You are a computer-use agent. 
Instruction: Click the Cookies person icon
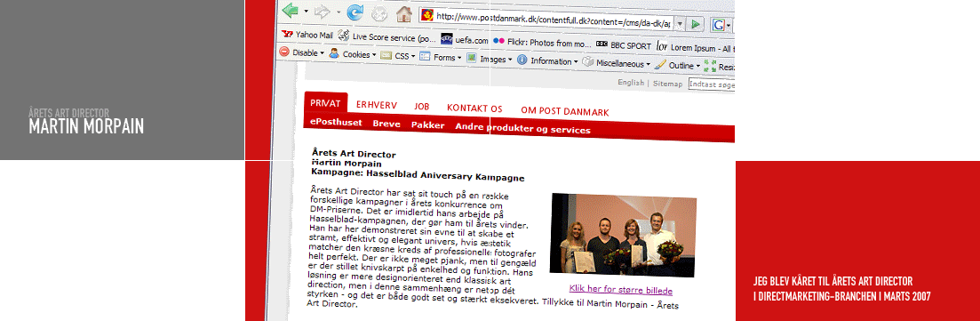click(x=334, y=54)
